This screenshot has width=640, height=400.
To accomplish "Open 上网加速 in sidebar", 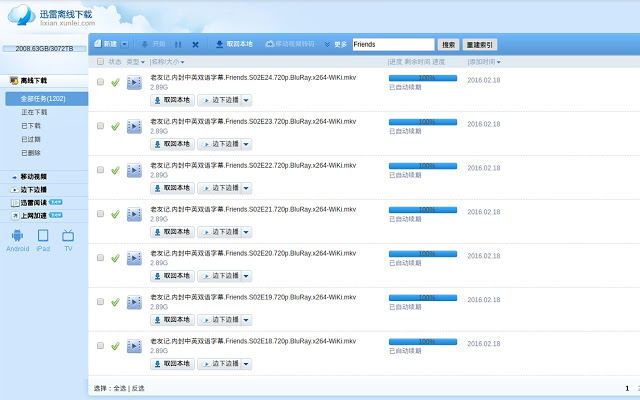I will pos(44,216).
